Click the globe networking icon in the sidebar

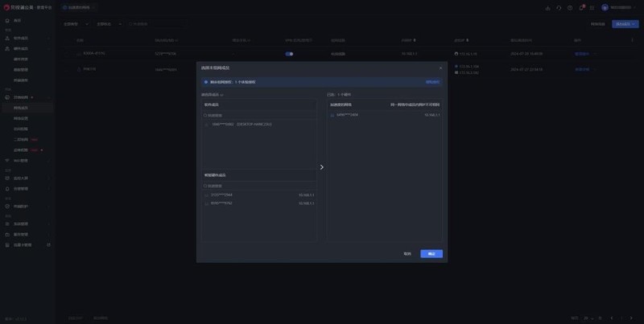pyautogui.click(x=7, y=97)
